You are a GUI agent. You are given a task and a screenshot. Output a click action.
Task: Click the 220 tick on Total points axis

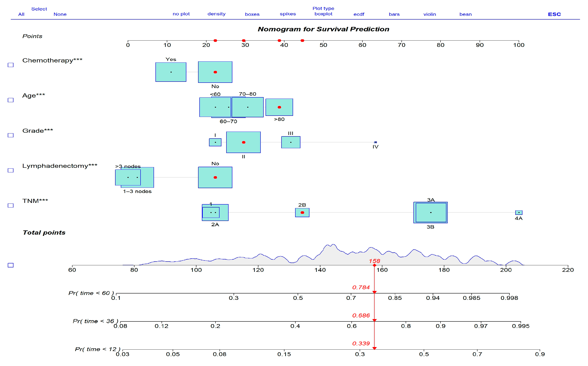568,270
